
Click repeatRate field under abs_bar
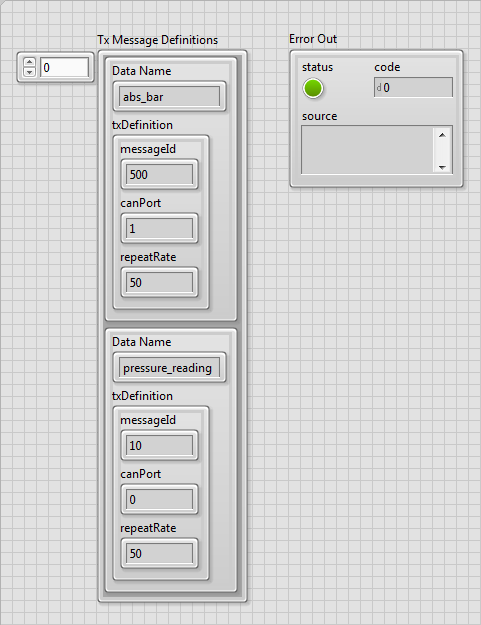(x=159, y=283)
